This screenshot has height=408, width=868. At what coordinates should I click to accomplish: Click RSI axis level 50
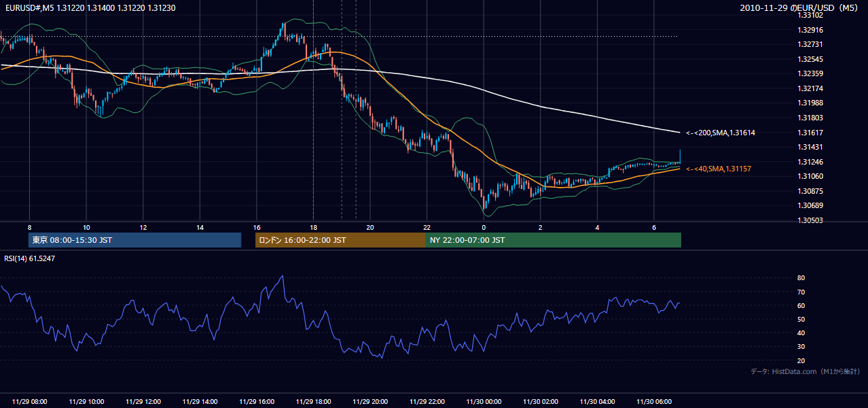(801, 319)
